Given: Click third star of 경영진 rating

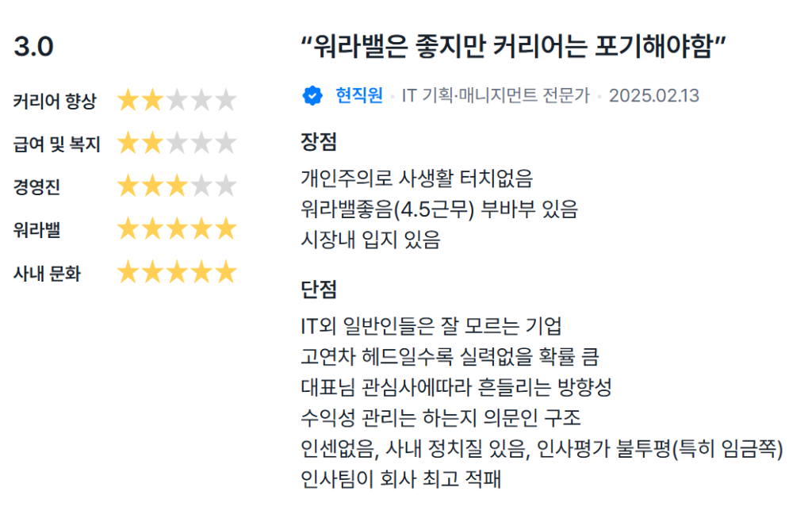Looking at the screenshot, I should click(177, 187).
